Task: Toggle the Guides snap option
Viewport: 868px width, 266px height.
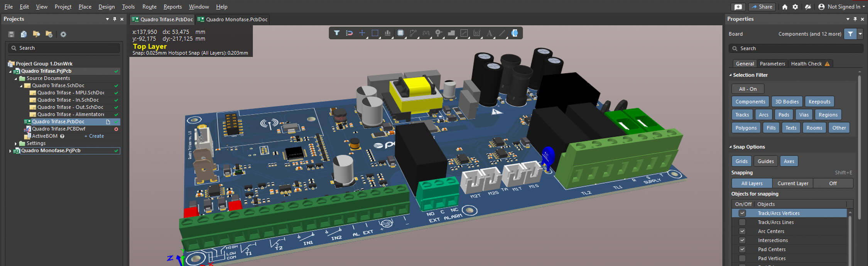Action: (x=765, y=161)
